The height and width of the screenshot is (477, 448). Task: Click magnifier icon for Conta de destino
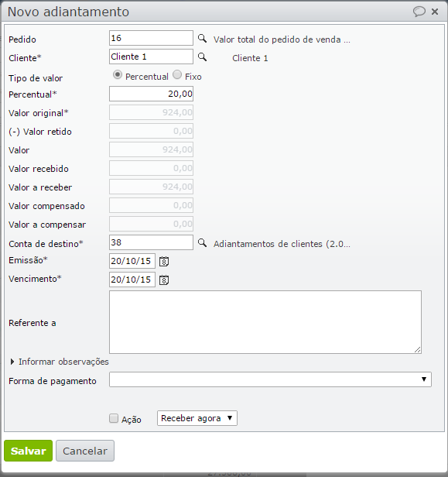(x=202, y=243)
